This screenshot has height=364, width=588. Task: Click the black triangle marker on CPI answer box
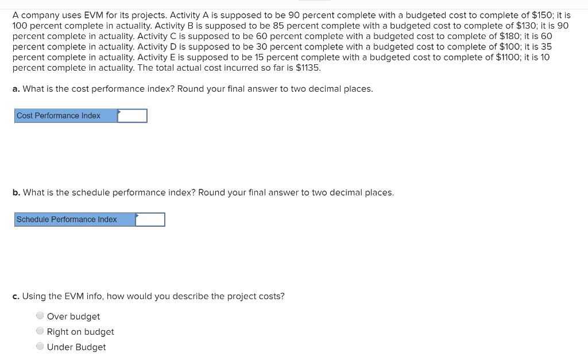tap(119, 113)
